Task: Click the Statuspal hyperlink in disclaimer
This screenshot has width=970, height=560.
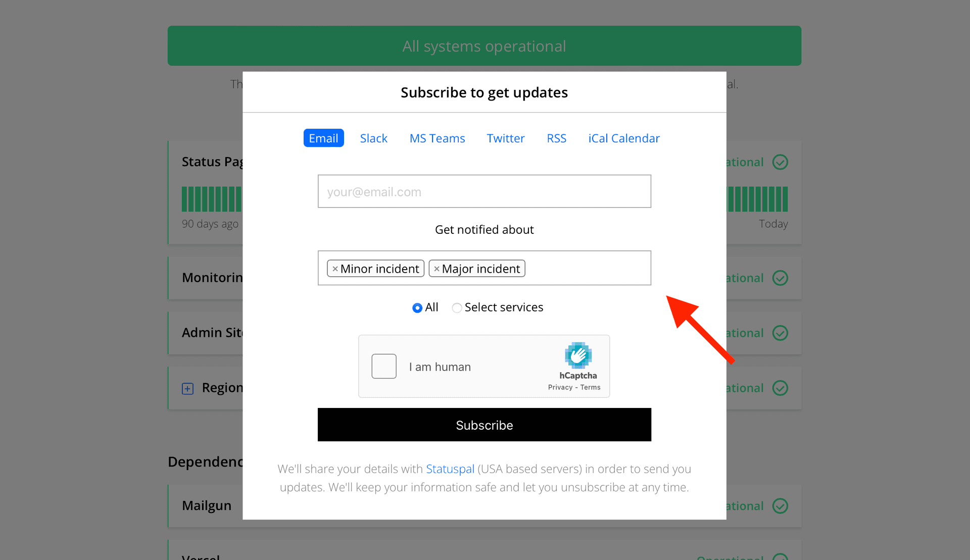Action: coord(450,468)
